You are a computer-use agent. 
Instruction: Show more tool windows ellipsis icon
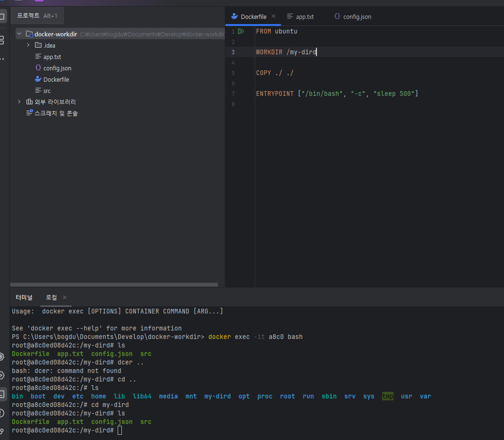(x=2, y=59)
